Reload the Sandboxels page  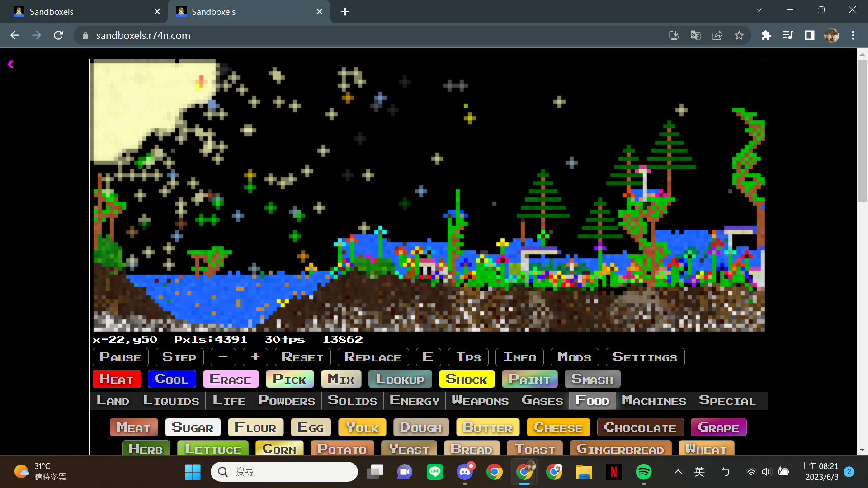tap(58, 35)
